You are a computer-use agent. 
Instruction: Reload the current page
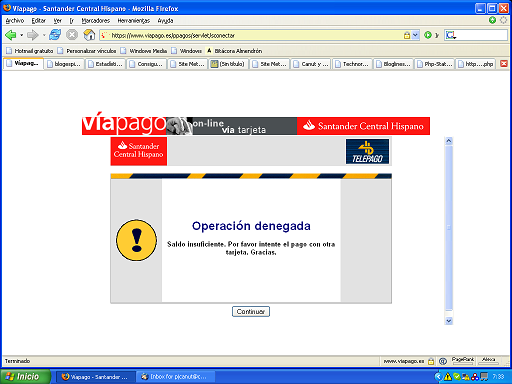tap(55, 35)
